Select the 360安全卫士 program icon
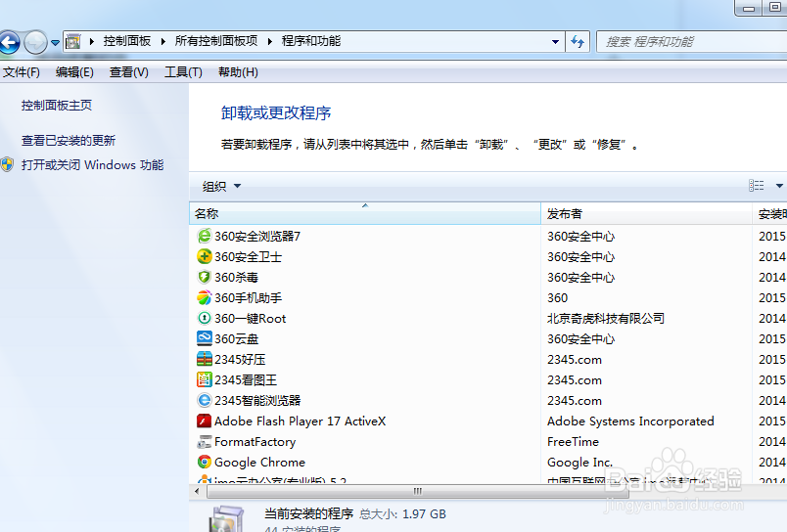Viewport: 787px width, 532px height. tap(205, 256)
